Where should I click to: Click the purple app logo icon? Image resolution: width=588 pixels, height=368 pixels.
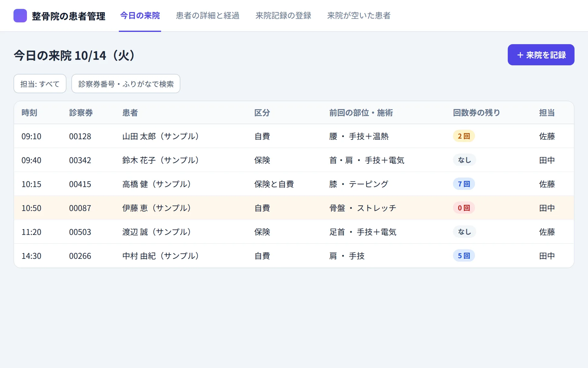(x=20, y=16)
